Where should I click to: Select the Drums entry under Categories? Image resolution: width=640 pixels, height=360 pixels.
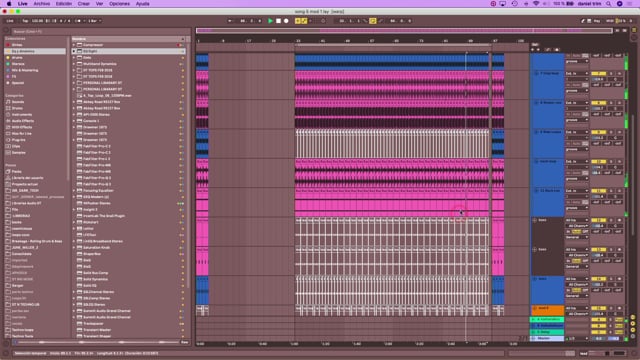[18, 108]
